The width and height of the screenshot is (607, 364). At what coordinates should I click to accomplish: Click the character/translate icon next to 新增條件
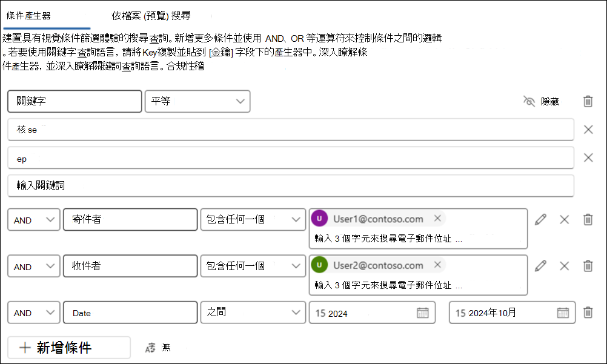point(150,347)
